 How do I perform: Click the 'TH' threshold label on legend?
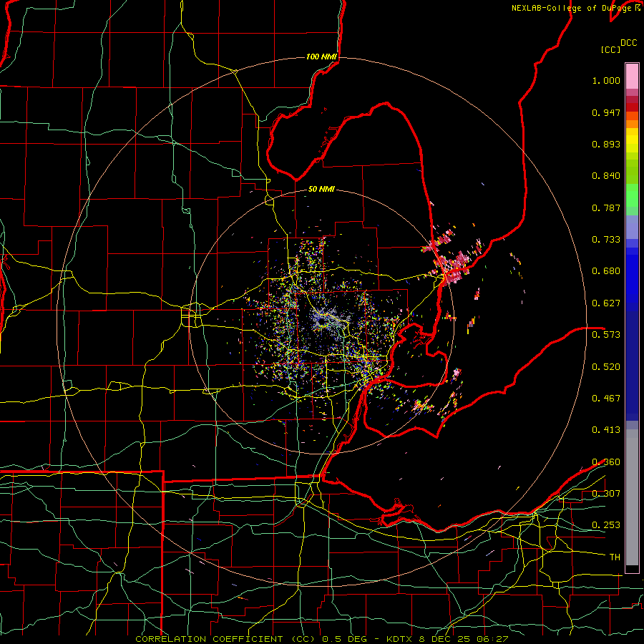tap(615, 557)
